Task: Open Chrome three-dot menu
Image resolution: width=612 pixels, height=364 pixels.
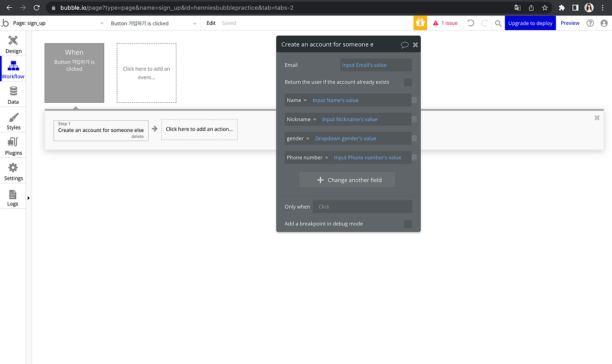Action: tap(603, 8)
